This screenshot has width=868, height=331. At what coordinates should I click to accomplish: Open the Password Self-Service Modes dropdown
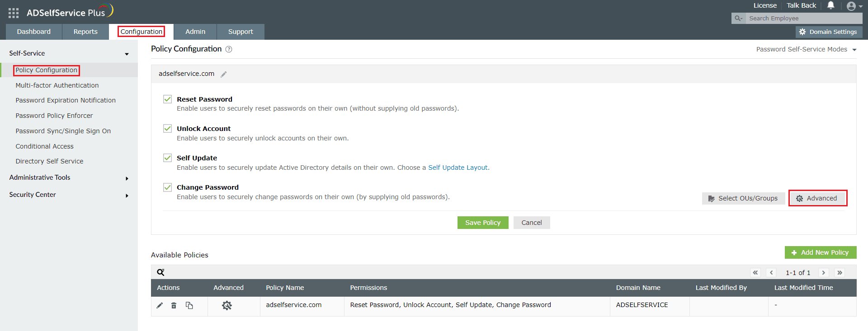(806, 49)
